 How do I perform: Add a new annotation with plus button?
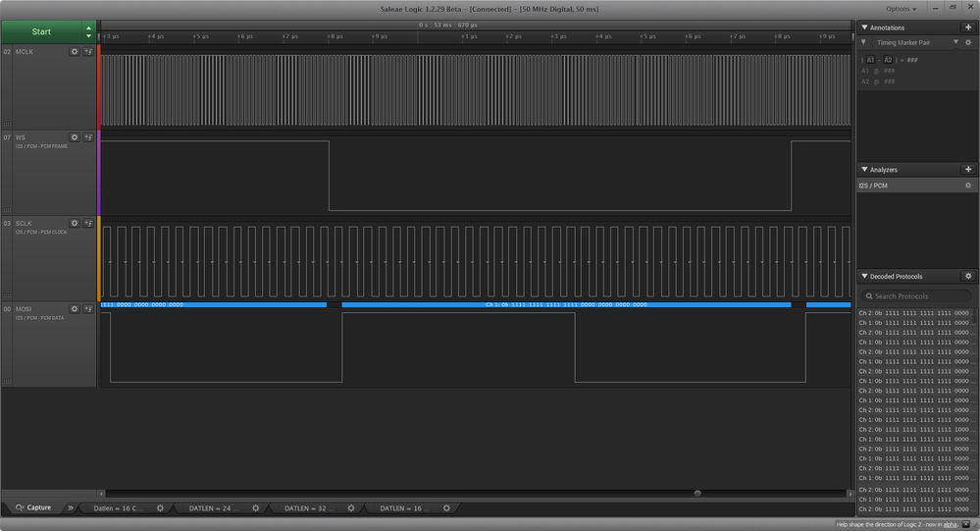tap(968, 27)
